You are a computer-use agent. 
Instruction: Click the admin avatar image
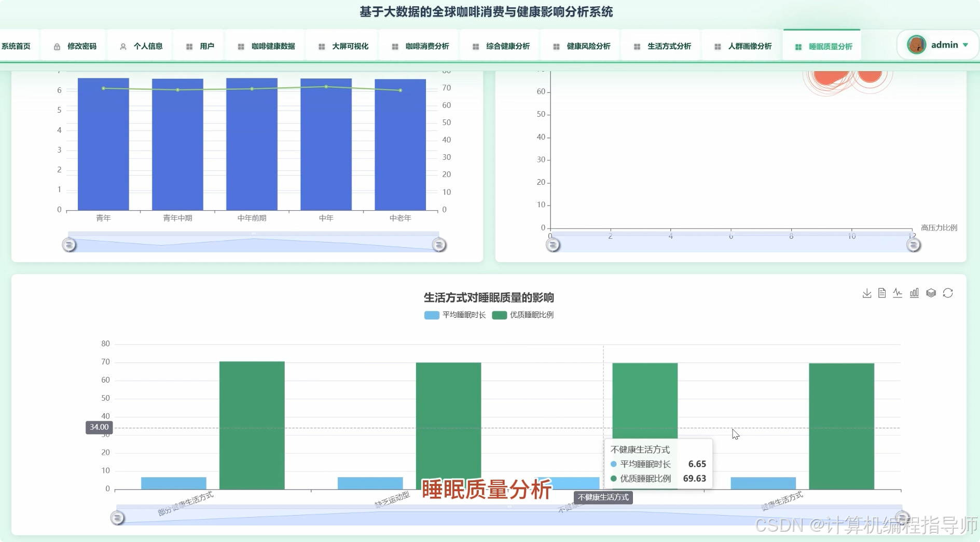tap(917, 45)
